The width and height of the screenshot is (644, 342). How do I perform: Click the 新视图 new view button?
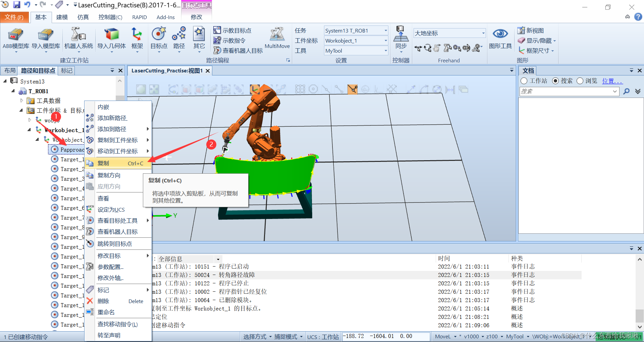coord(531,31)
